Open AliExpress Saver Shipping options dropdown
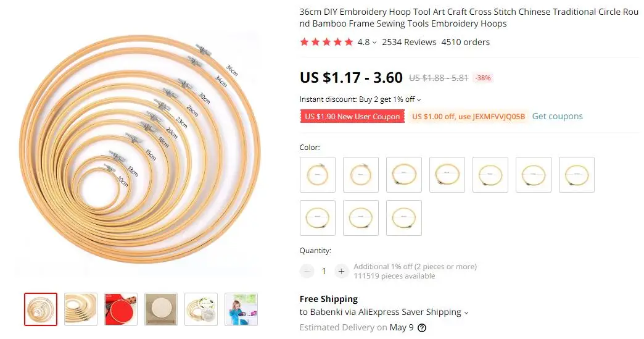Image resolution: width=644 pixels, height=339 pixels. (466, 312)
